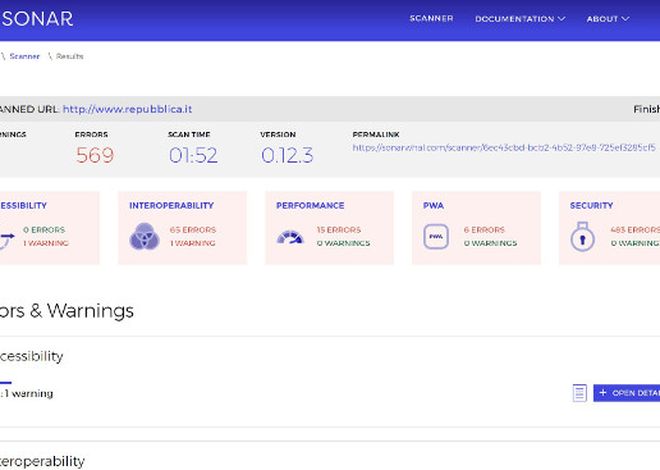Click the 0.12.3 version number
The height and width of the screenshot is (470, 660).
pos(287,155)
